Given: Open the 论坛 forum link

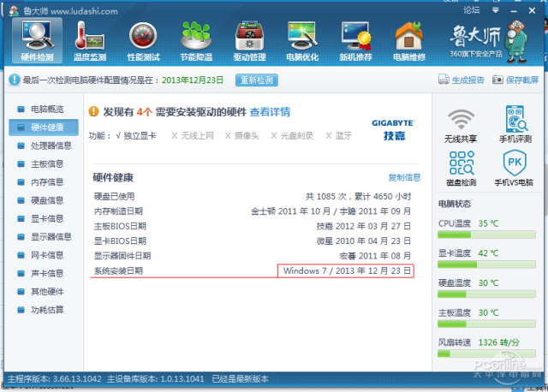Looking at the screenshot, I should click(472, 10).
